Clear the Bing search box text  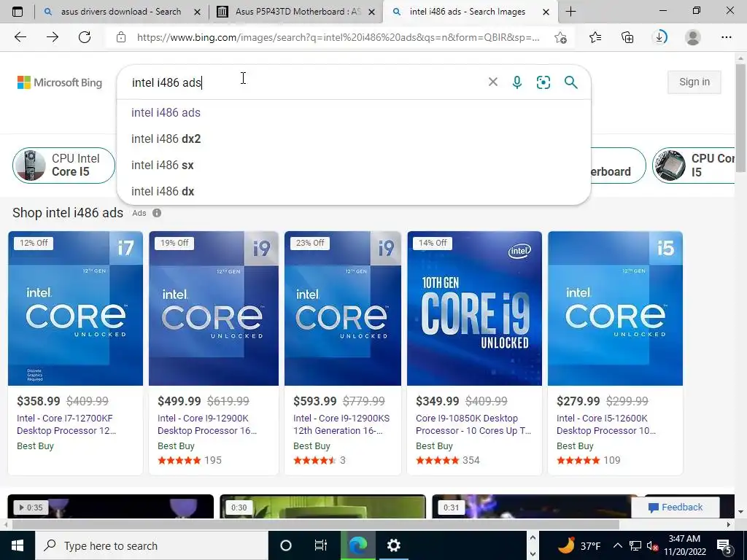click(x=493, y=82)
